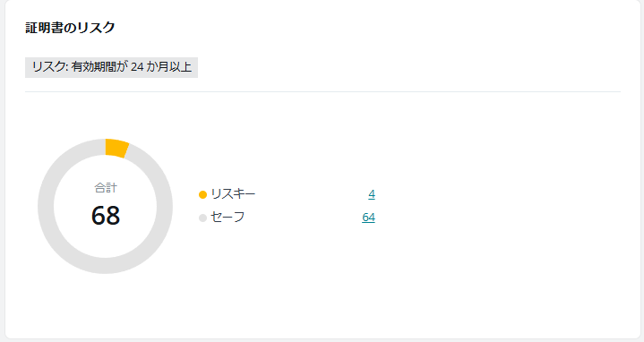644x342 pixels.
Task: Click blank space between セーフ and its count
Action: coord(303,218)
